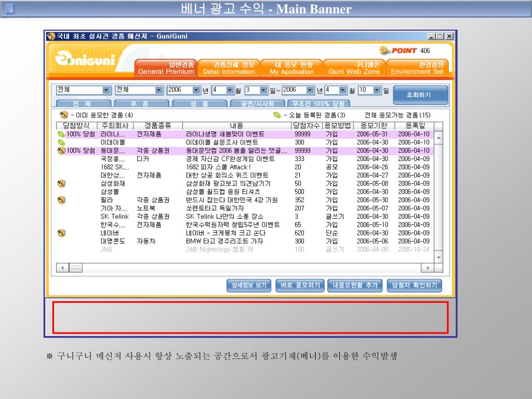Click the green icon on the 이데이몰 row
The image size is (532, 399).
(61, 142)
